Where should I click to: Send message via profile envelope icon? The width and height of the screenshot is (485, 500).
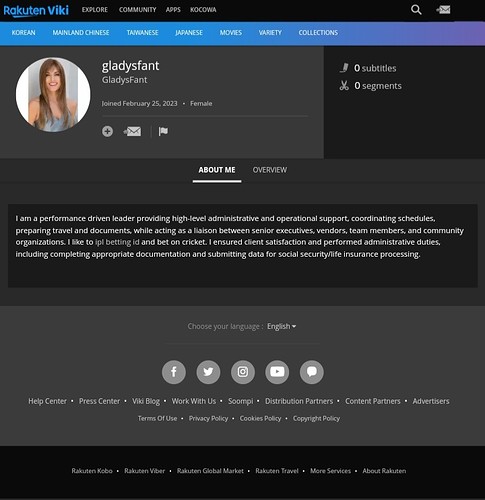click(132, 131)
